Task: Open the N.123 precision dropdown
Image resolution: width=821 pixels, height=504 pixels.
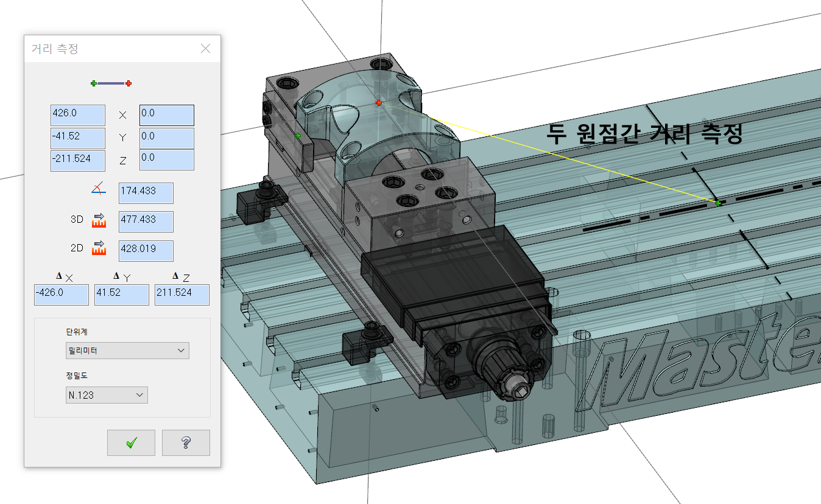Action: tap(107, 395)
